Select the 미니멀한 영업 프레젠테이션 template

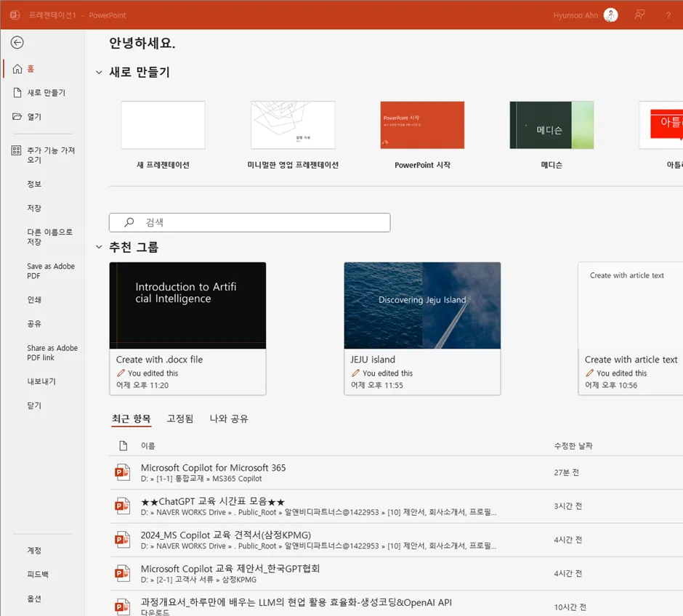click(x=293, y=125)
